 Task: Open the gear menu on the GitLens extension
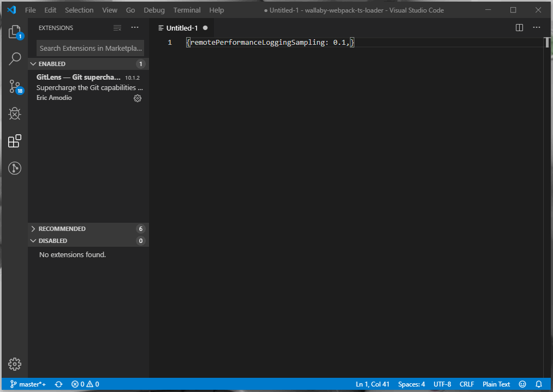(138, 98)
